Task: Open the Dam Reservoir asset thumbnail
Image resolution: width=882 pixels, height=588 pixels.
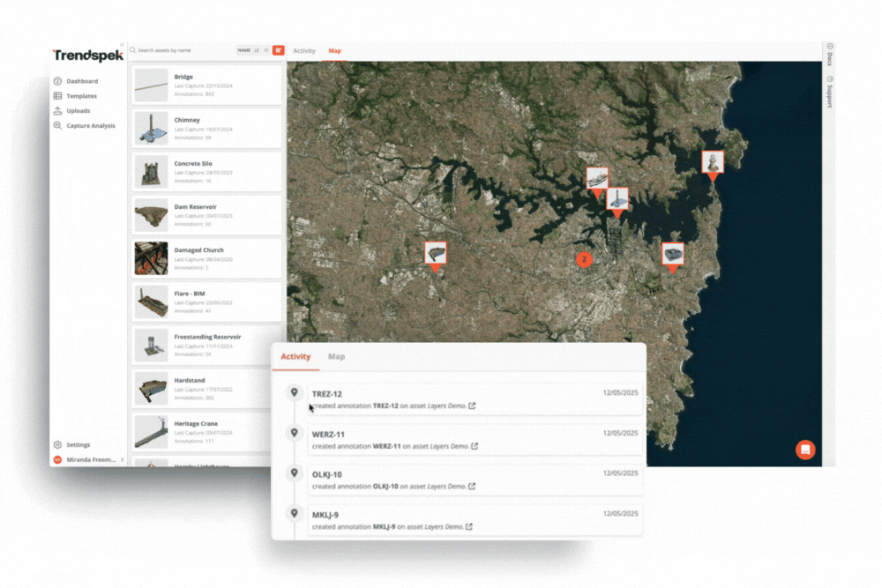Action: [152, 215]
